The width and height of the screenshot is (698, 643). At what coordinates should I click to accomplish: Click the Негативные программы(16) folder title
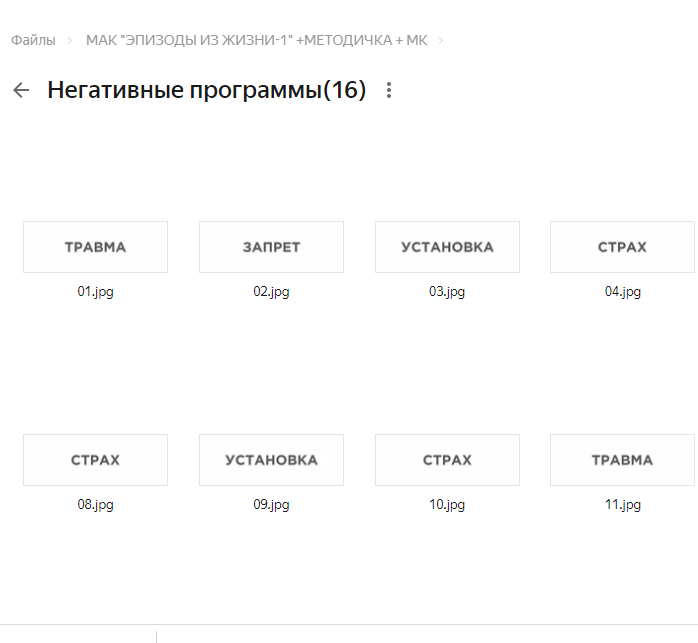(206, 91)
